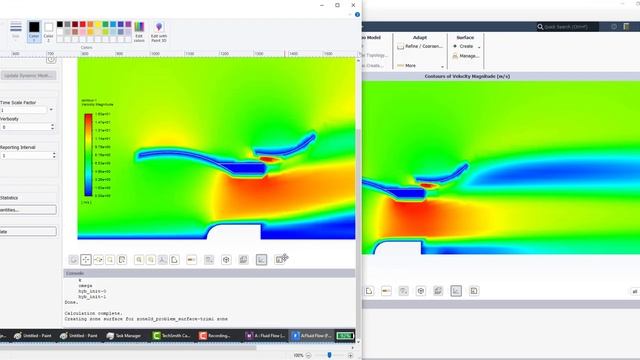Adjust the Verbosity spinner arrows
This screenshot has height=360, width=640.
(x=52, y=127)
